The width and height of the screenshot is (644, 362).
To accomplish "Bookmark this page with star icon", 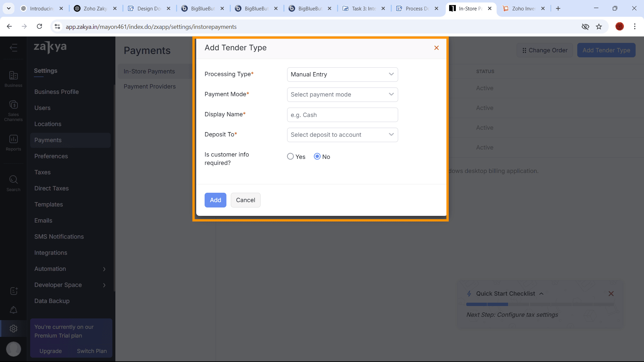I will 599,26.
